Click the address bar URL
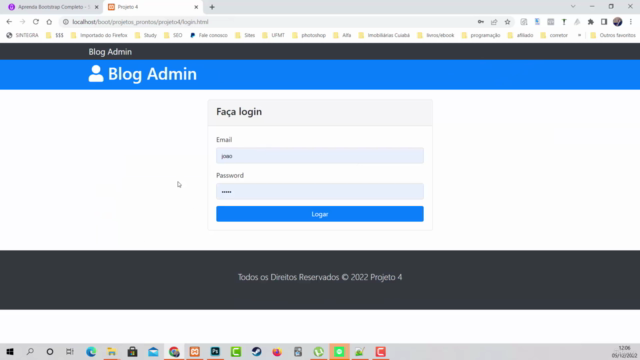The height and width of the screenshot is (360, 640). tap(140, 22)
